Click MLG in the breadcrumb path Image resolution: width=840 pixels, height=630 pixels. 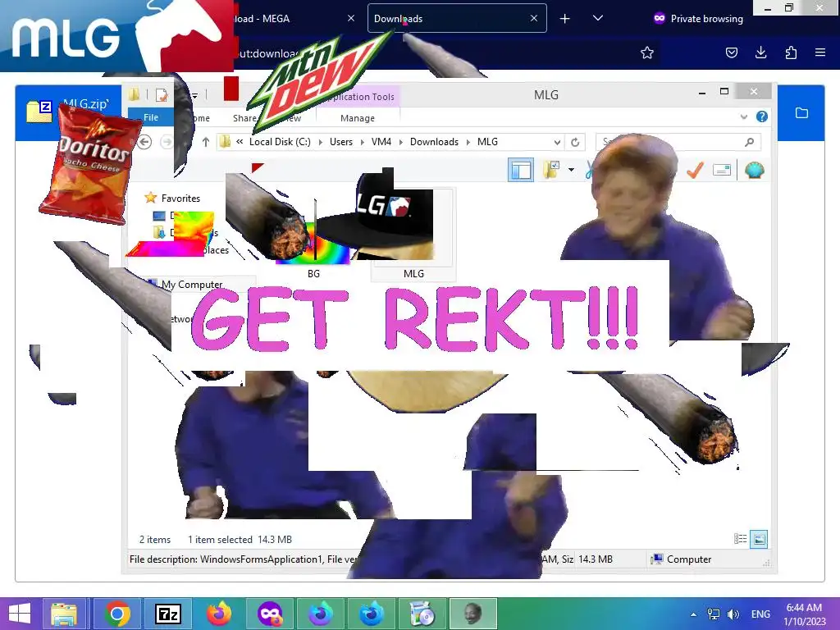(x=487, y=142)
